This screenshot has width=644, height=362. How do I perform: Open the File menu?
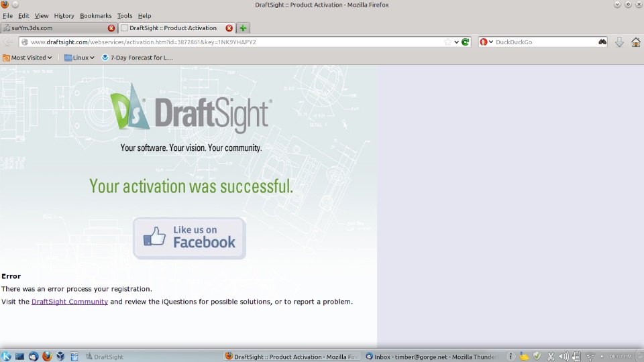point(7,15)
